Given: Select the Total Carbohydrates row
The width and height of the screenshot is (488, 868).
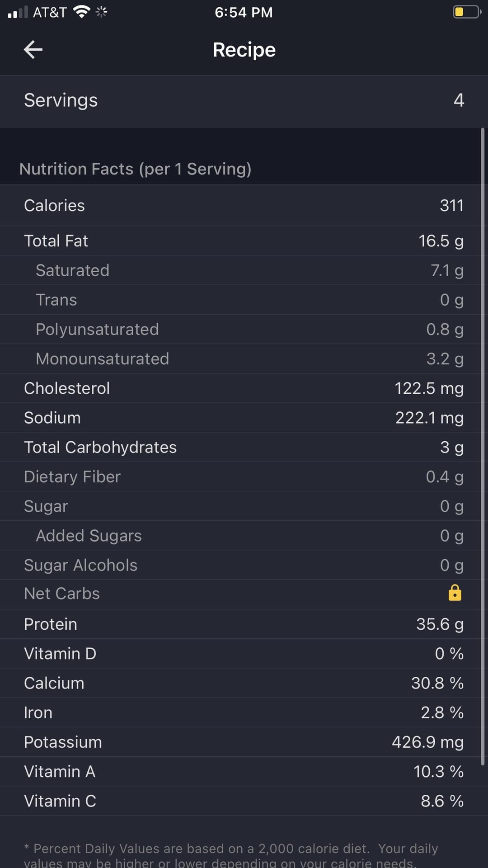Looking at the screenshot, I should coord(240,447).
